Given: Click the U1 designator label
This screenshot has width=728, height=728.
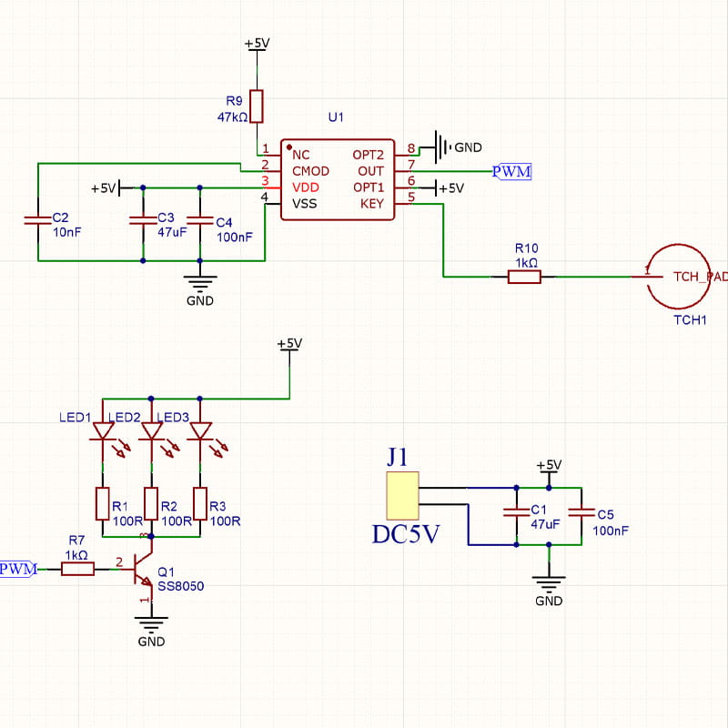Looking at the screenshot, I should pyautogui.click(x=336, y=117).
